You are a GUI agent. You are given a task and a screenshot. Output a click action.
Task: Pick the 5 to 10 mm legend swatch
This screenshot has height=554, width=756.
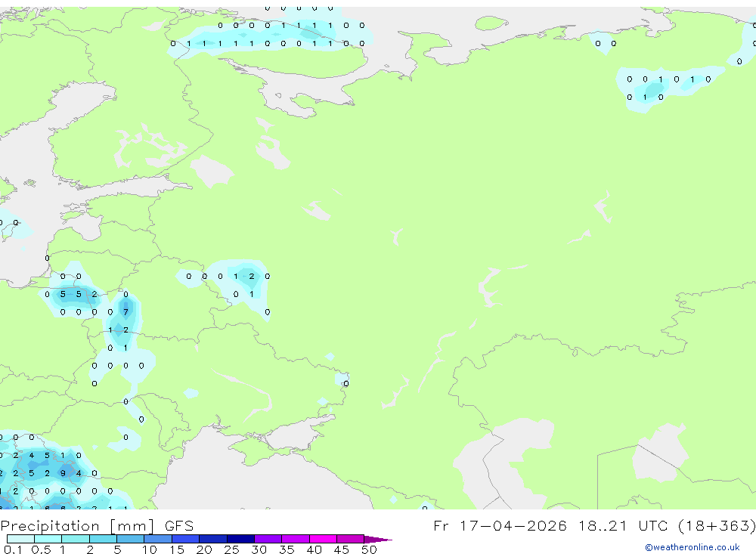click(131, 539)
